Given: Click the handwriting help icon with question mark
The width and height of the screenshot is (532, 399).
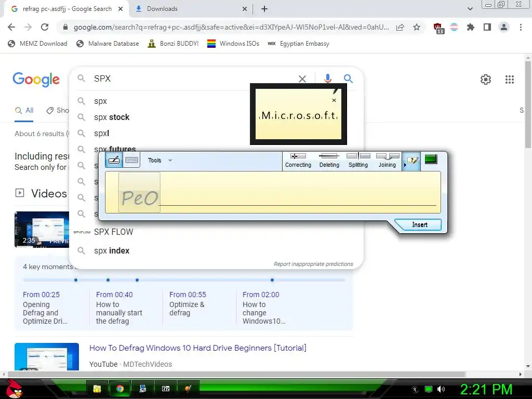Looking at the screenshot, I should [x=413, y=160].
